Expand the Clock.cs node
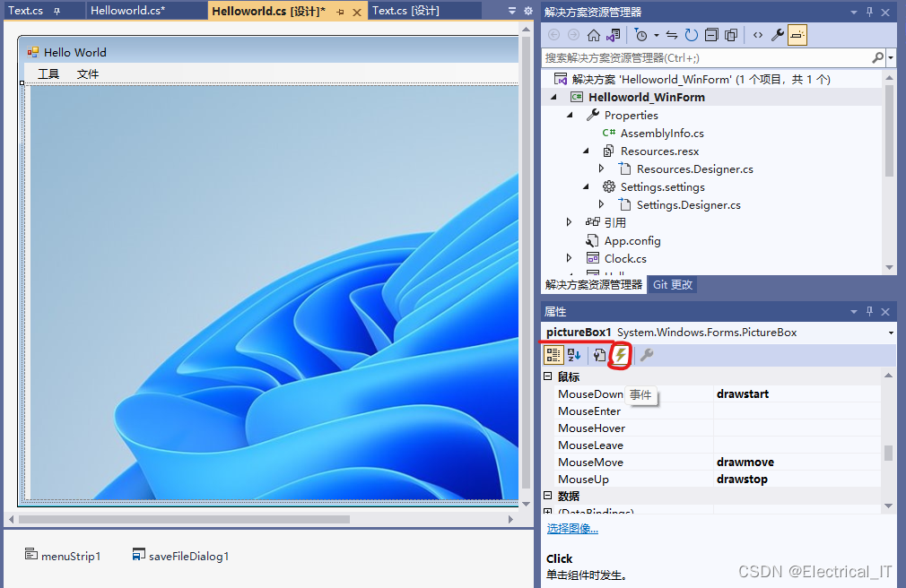906x588 pixels. [569, 258]
